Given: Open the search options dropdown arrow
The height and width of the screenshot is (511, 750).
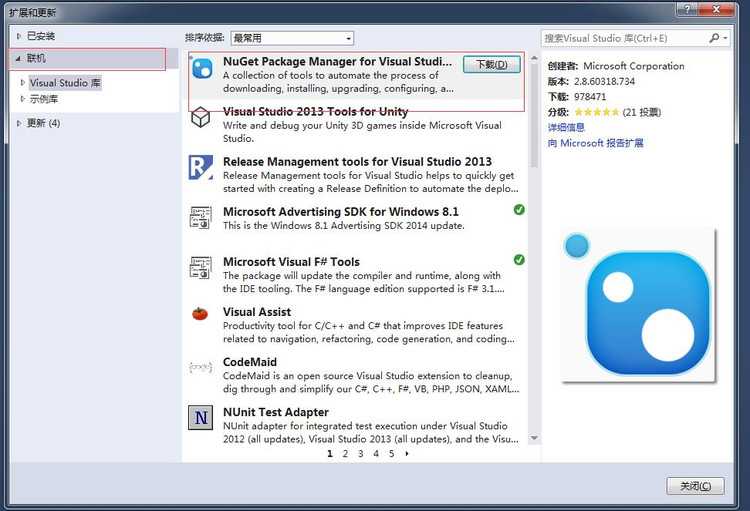Looking at the screenshot, I should point(725,38).
